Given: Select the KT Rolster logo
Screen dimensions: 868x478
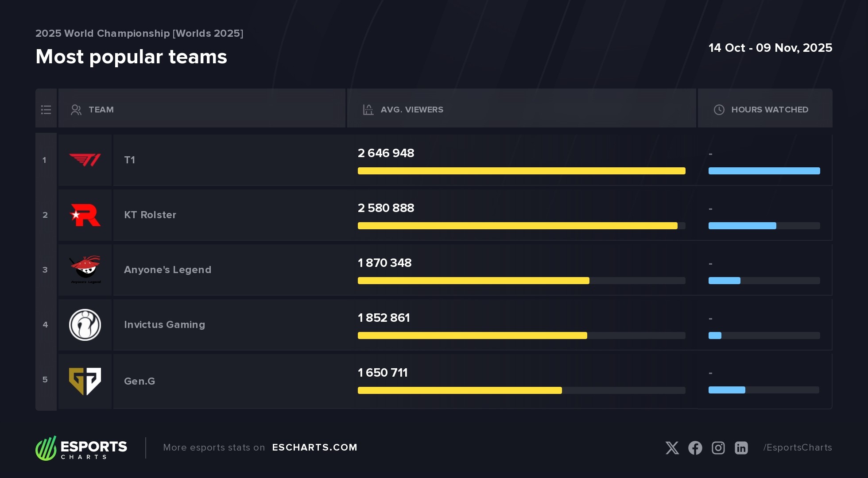Looking at the screenshot, I should [85, 215].
